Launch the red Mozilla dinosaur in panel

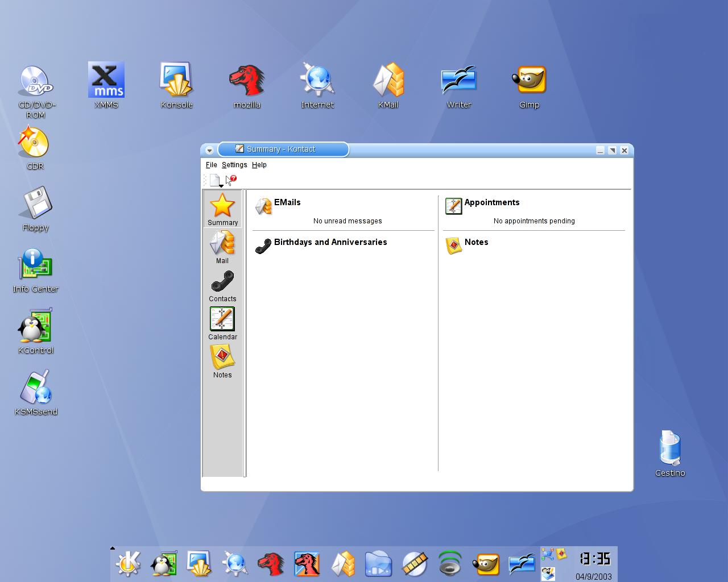pos(271,564)
